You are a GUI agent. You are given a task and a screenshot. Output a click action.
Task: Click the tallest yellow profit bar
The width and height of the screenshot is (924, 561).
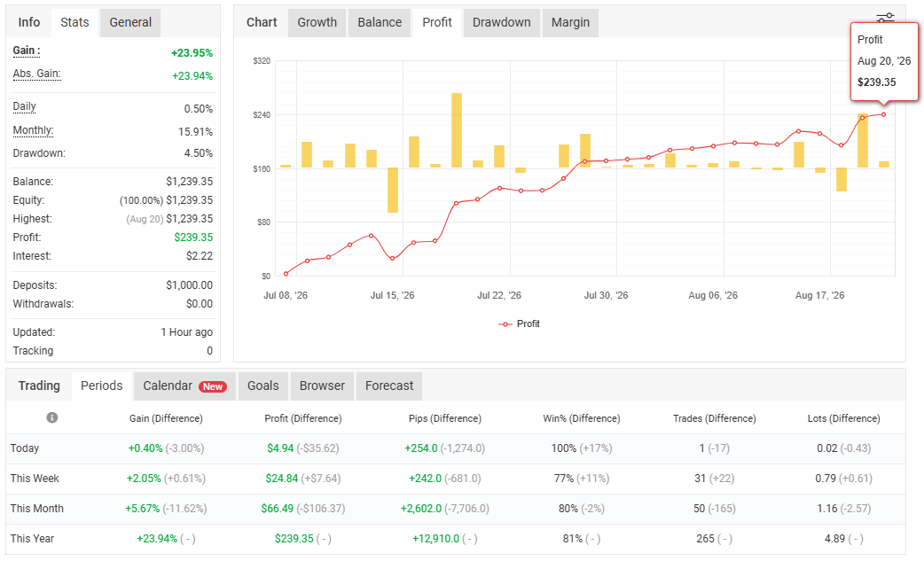[x=457, y=130]
